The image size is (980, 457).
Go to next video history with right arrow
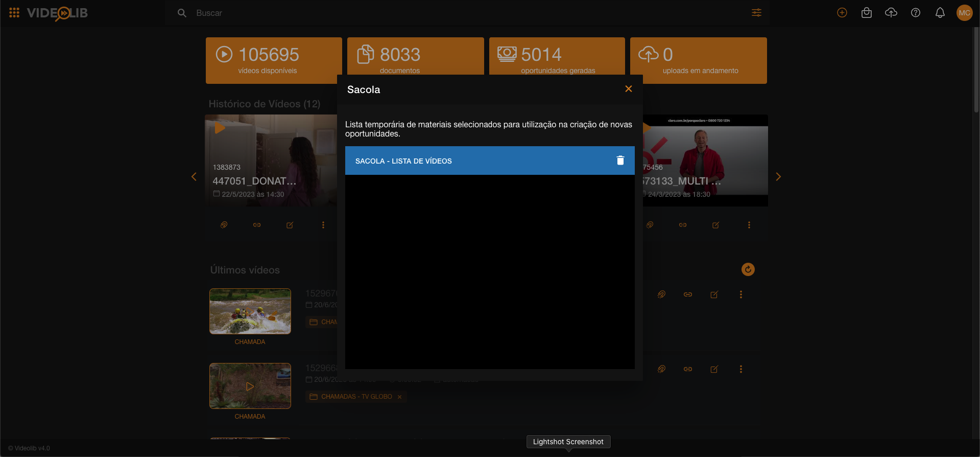778,177
